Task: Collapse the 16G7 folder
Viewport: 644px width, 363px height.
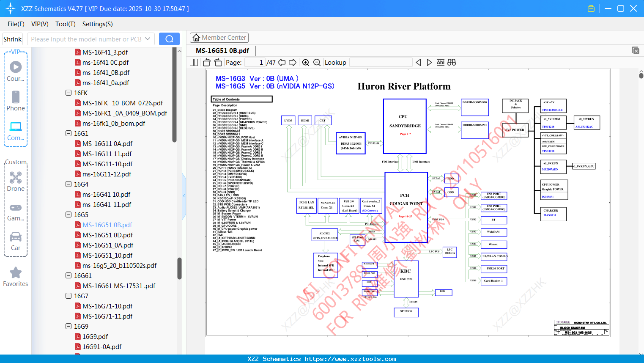Action: click(69, 296)
